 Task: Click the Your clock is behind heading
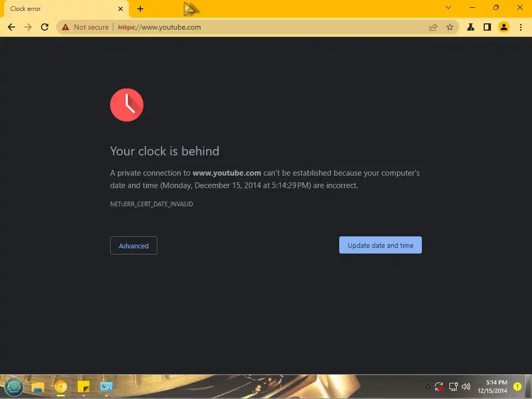tap(165, 151)
